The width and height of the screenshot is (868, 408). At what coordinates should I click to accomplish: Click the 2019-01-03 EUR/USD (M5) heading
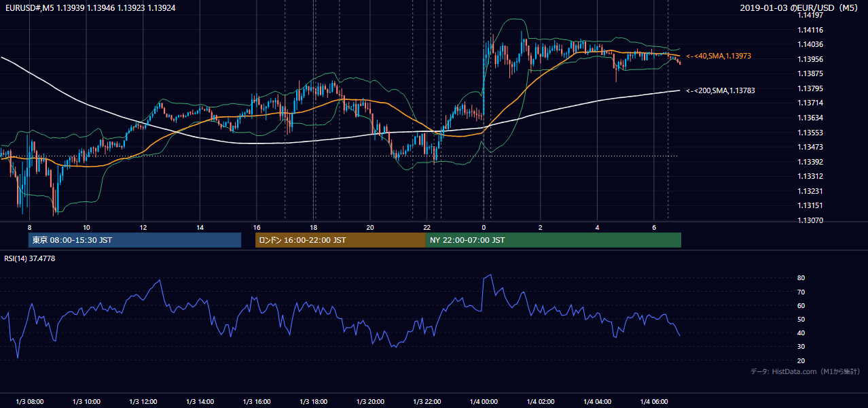800,8
